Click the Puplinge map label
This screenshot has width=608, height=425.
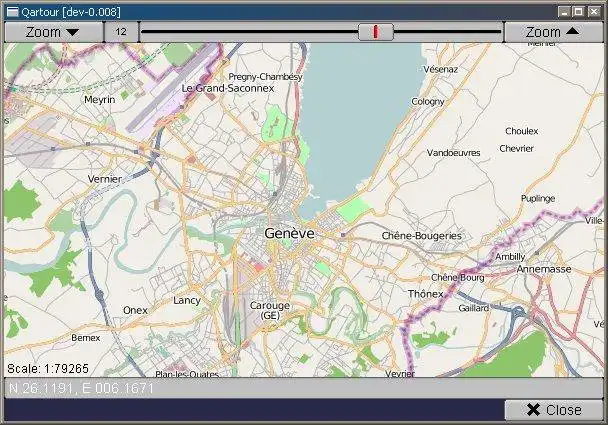538,199
